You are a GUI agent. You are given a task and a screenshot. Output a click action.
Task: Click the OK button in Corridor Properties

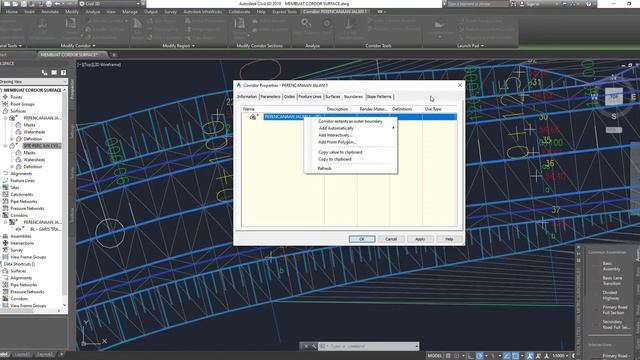(x=362, y=239)
